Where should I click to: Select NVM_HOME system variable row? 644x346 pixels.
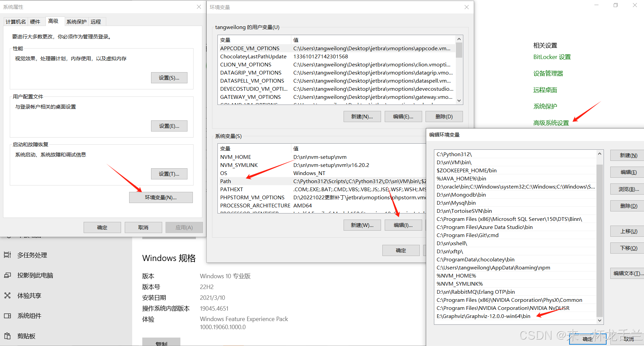[323, 157]
